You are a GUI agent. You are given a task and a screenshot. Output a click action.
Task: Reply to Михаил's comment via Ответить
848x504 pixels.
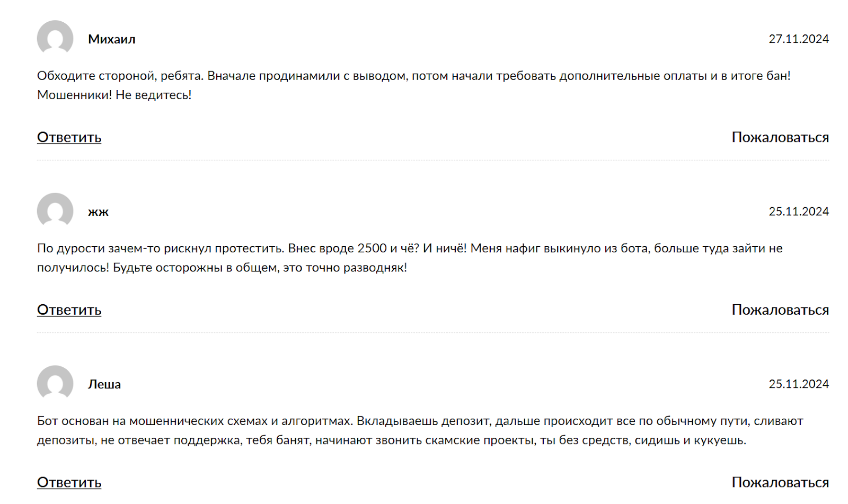click(x=69, y=137)
